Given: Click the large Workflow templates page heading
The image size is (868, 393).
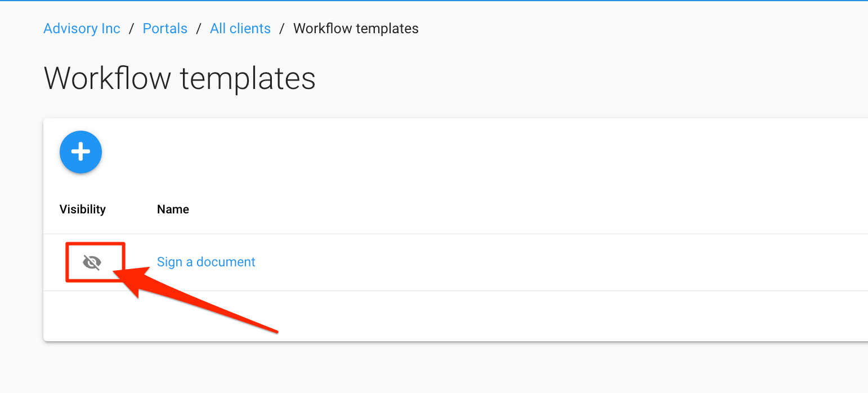Looking at the screenshot, I should tap(180, 78).
